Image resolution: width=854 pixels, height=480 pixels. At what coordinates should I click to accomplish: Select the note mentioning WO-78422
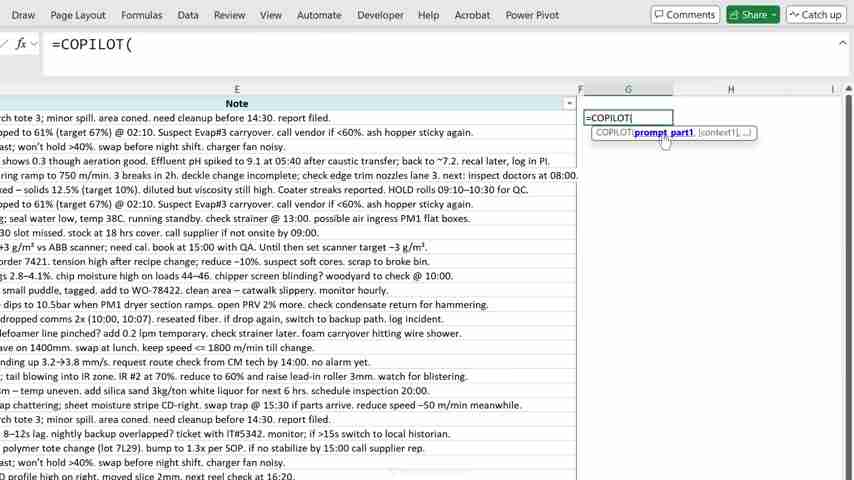click(x=288, y=290)
